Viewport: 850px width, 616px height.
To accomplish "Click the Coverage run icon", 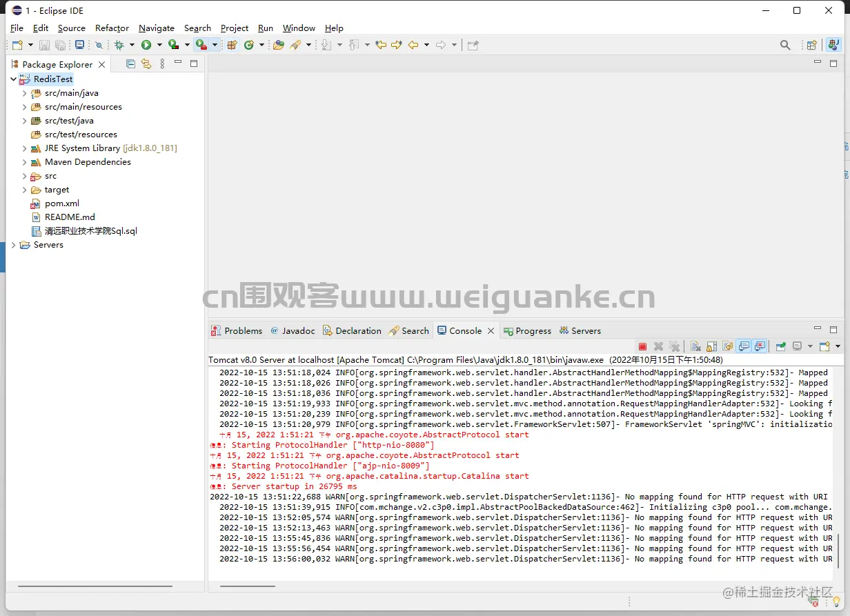I will (x=173, y=45).
